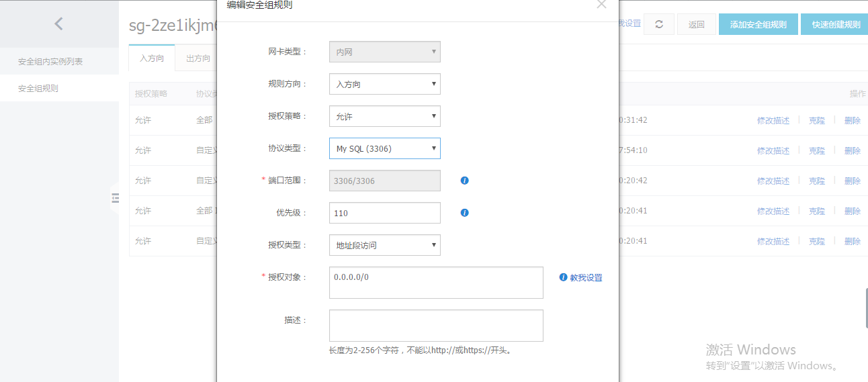Image resolution: width=868 pixels, height=382 pixels.
Task: Click the 操作 column header
Action: (858, 93)
